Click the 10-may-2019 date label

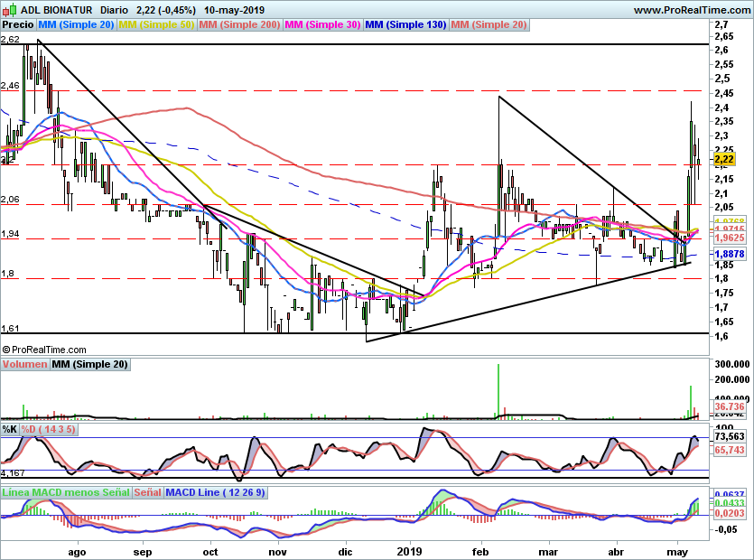[234, 10]
